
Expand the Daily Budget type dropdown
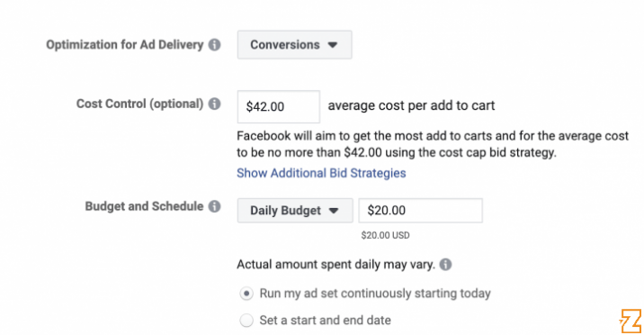pyautogui.click(x=295, y=211)
